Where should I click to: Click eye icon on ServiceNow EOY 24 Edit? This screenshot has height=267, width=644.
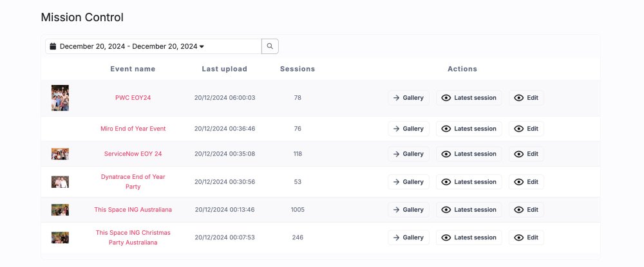point(519,154)
